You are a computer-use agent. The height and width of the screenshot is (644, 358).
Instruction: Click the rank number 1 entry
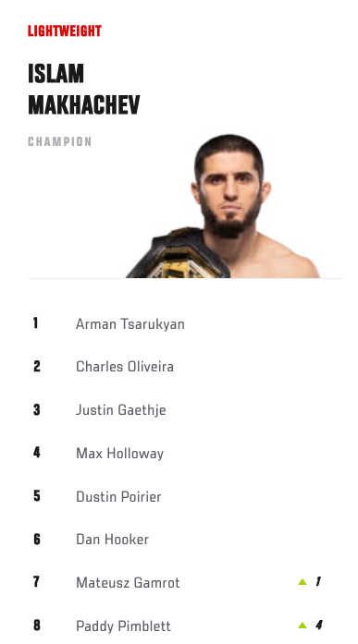[36, 323]
